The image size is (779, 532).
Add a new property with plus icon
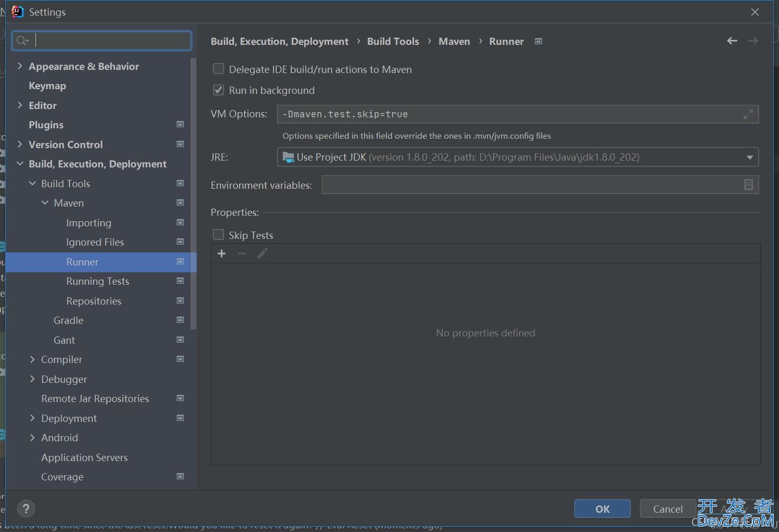[x=222, y=253]
